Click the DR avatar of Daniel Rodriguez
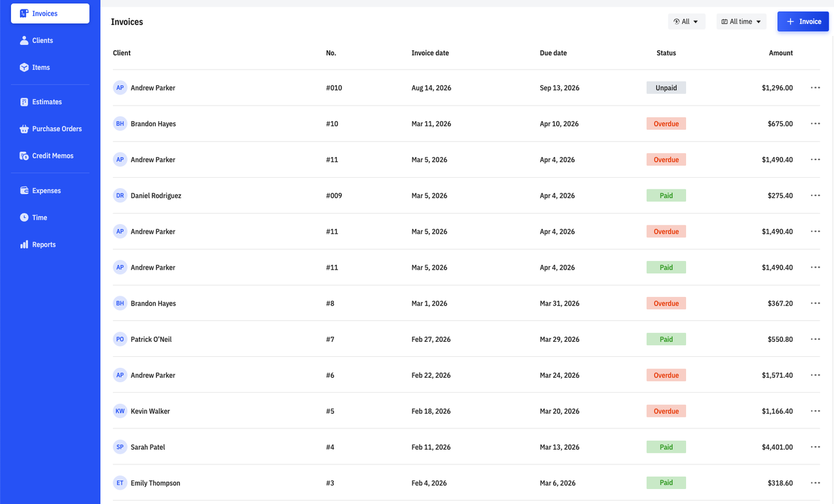Screen dimensions: 834x504 tap(120, 195)
